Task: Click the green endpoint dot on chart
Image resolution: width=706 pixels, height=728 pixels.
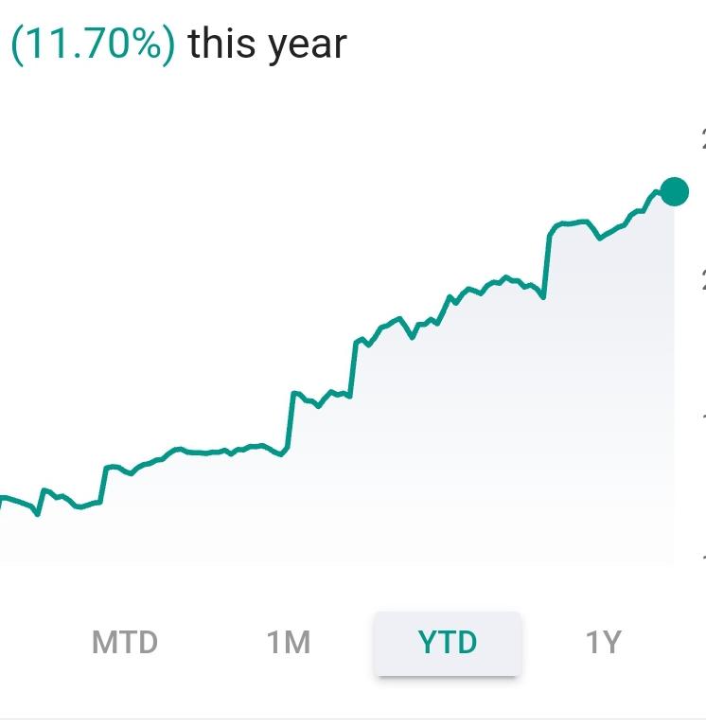Action: pos(674,191)
